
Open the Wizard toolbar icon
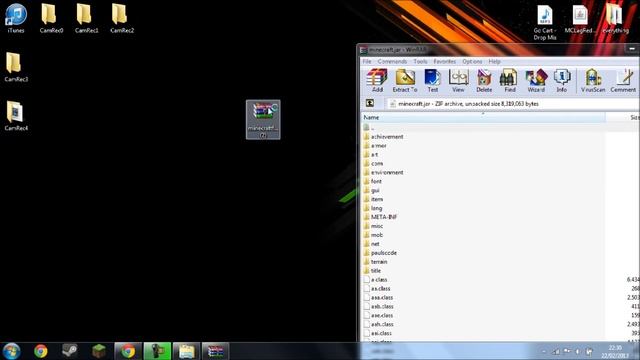tap(536, 80)
